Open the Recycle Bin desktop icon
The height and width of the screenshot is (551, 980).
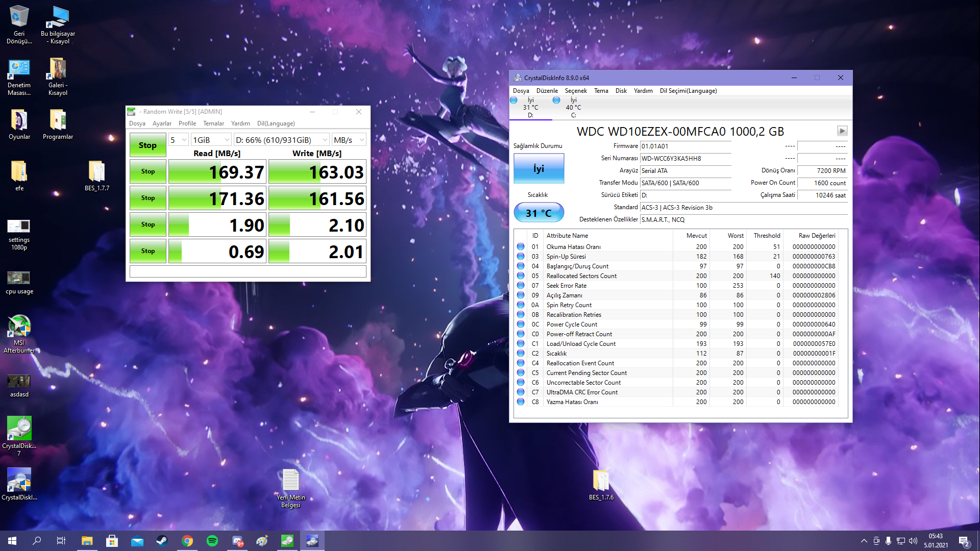pyautogui.click(x=19, y=24)
